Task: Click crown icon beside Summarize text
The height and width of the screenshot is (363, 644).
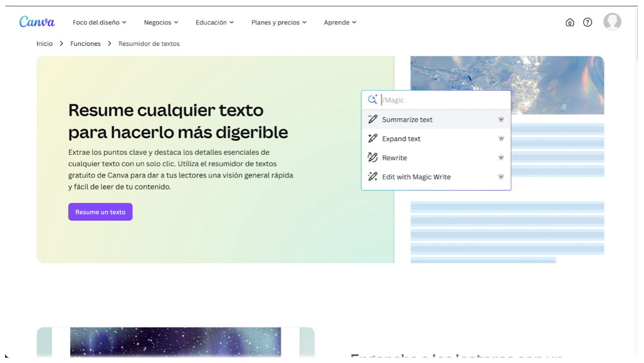Action: point(501,120)
